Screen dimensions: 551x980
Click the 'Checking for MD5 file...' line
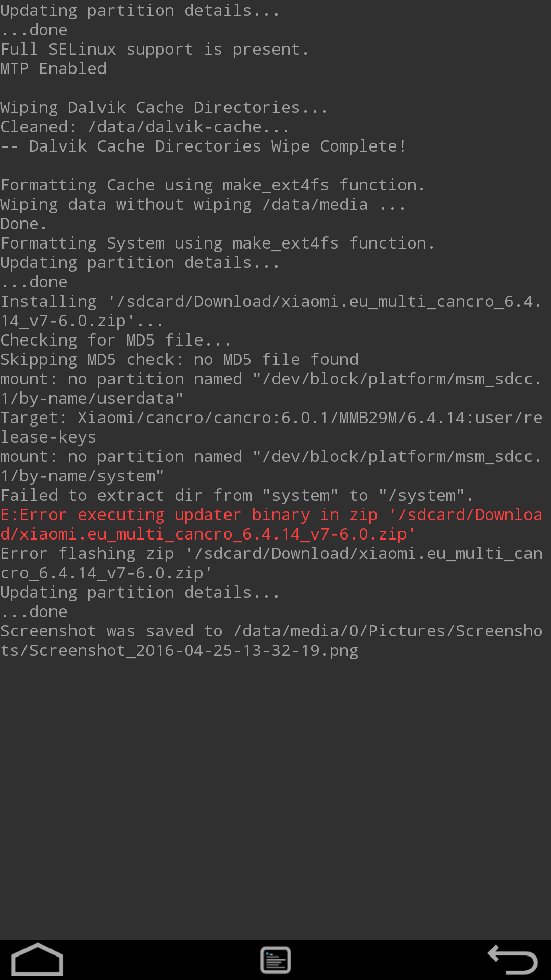[x=115, y=340]
